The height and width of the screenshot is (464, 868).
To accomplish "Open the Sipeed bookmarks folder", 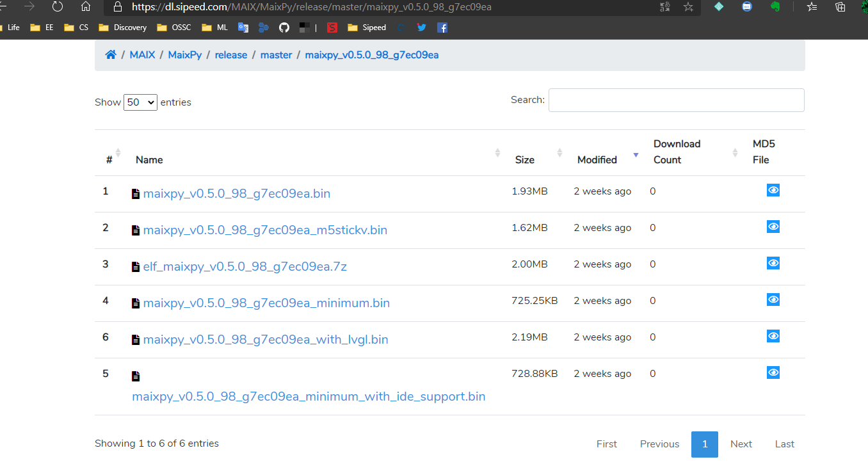I will click(x=367, y=28).
